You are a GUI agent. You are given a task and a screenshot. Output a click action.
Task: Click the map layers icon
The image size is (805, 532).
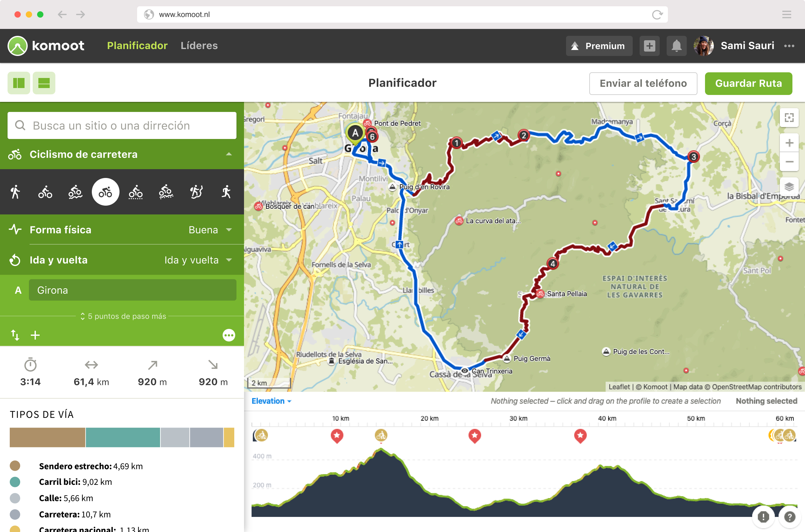click(789, 186)
